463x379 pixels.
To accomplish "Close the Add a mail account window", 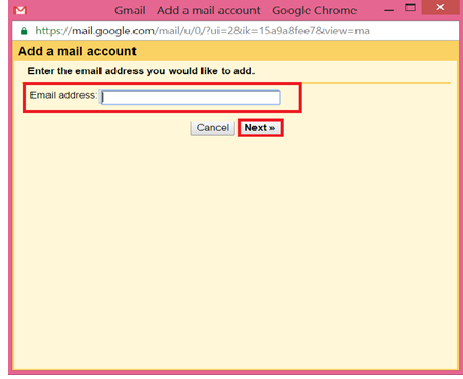I will [x=440, y=7].
